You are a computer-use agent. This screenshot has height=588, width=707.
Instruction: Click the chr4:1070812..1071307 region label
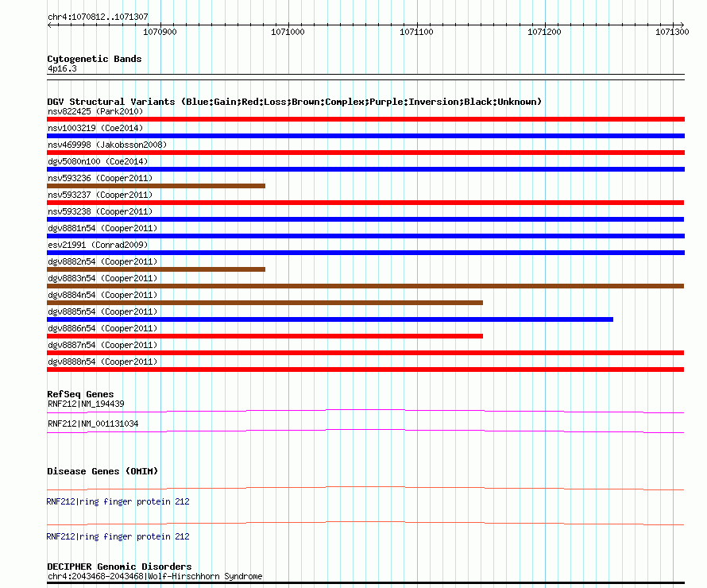pyautogui.click(x=98, y=17)
